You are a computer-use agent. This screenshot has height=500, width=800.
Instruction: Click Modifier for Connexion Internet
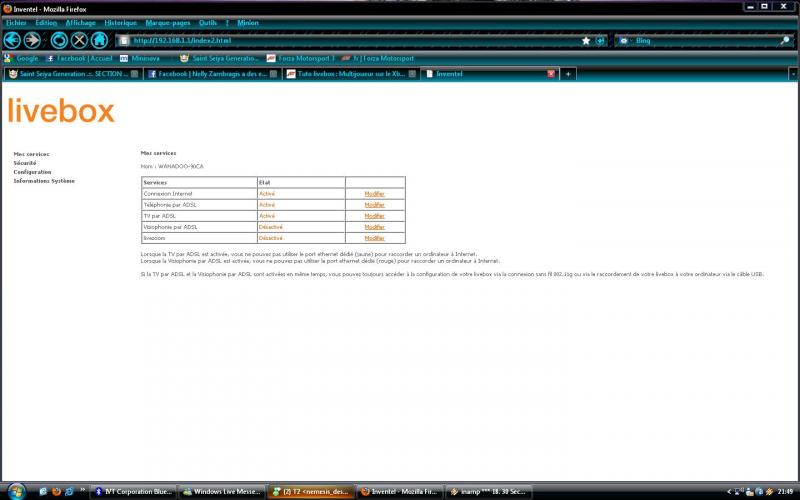click(374, 194)
